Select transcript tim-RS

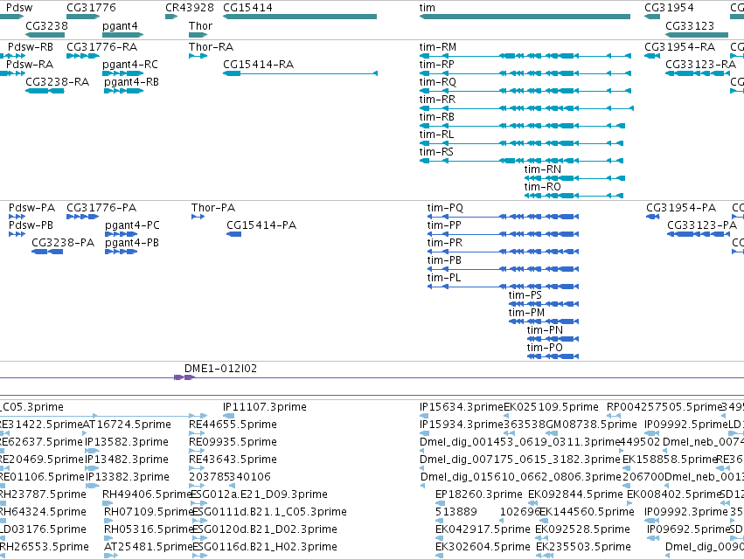click(521, 162)
